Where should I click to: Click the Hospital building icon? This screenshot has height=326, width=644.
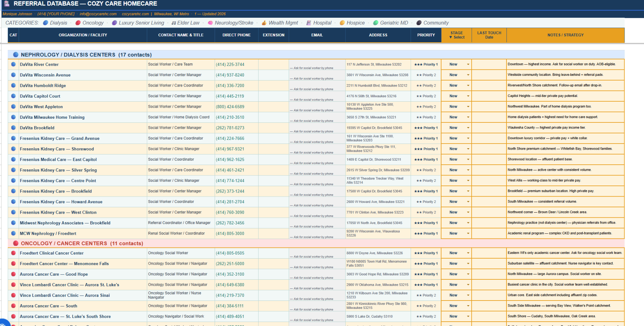pyautogui.click(x=309, y=23)
